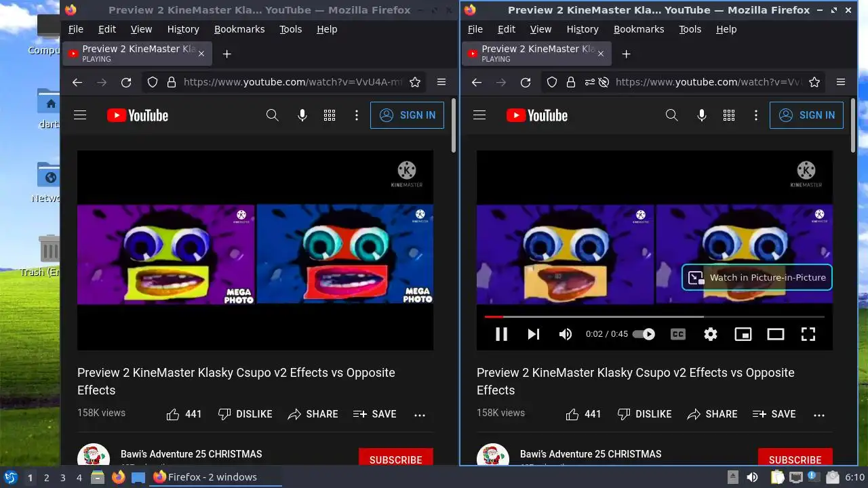Like the video in right window
The width and height of the screenshot is (868, 488).
pos(583,414)
